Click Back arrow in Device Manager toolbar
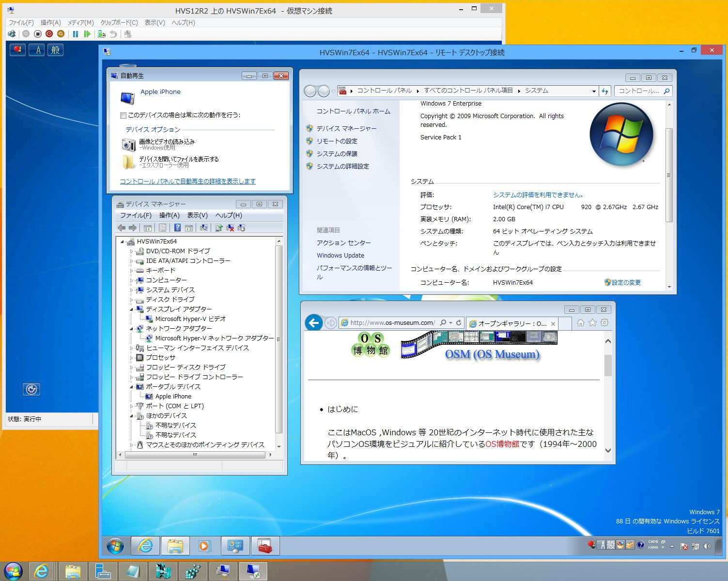Viewport: 728px width, 581px height. tap(122, 228)
